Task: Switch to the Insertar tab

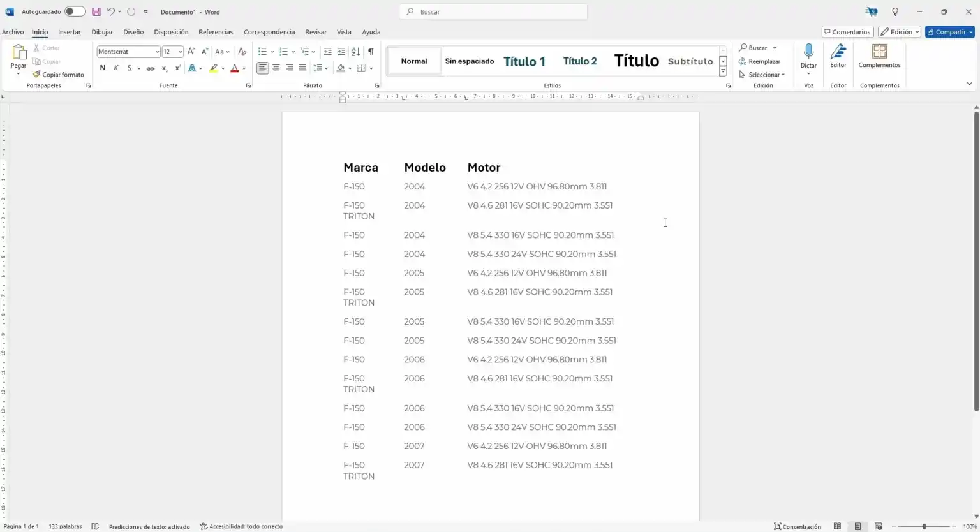Action: click(70, 32)
